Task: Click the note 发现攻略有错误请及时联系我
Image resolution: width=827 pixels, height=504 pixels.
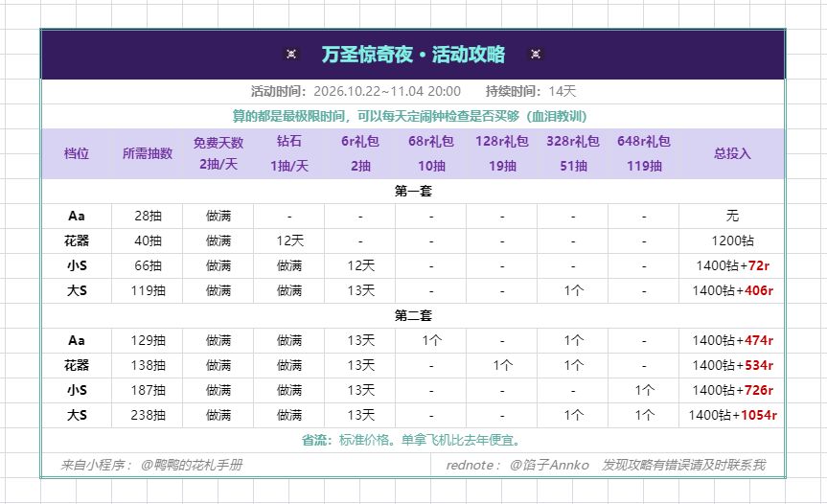Action: 683,465
